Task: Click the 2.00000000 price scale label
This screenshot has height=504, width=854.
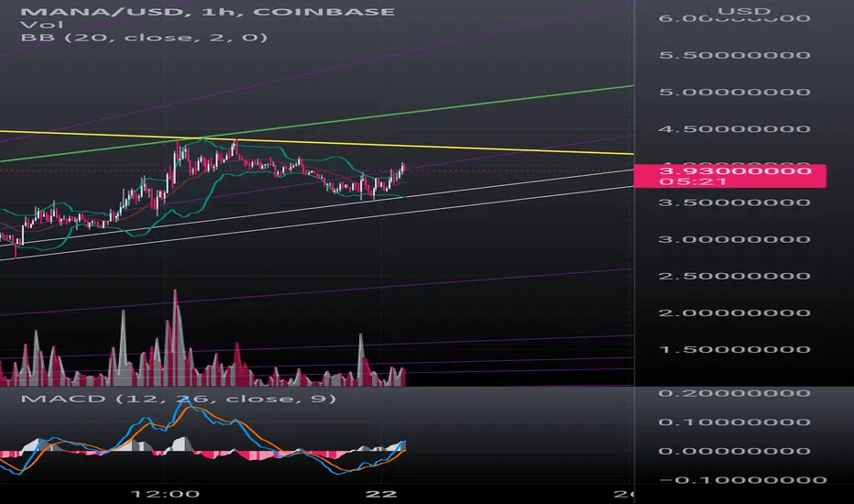Action: [734, 312]
